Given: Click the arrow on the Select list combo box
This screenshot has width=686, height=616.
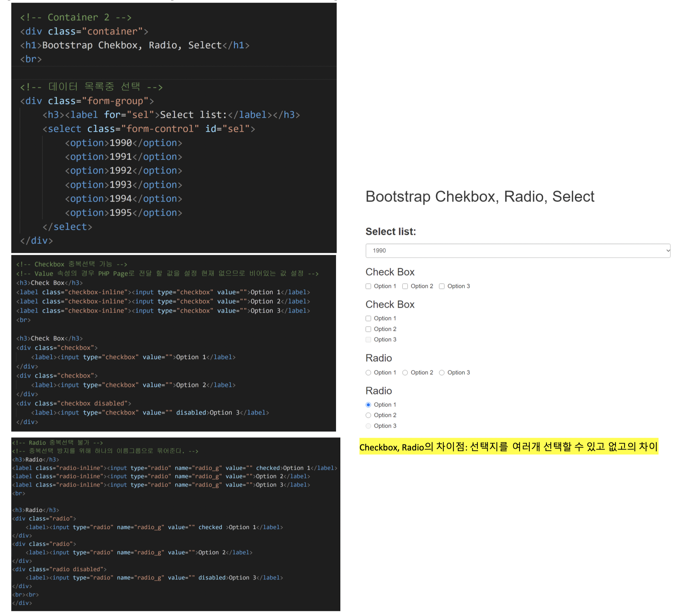Looking at the screenshot, I should 668,251.
